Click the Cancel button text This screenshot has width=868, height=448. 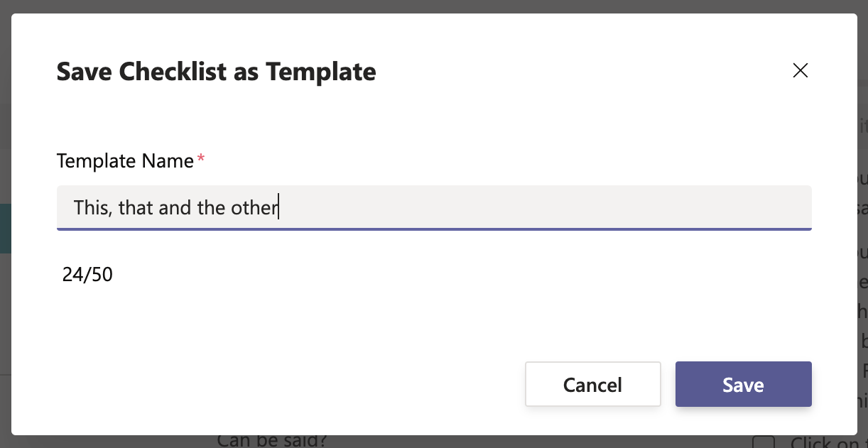592,384
